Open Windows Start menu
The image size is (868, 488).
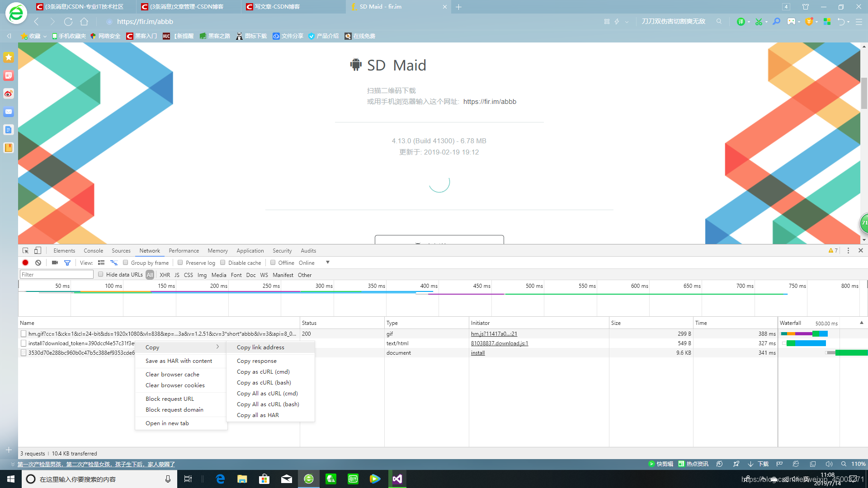coord(11,479)
